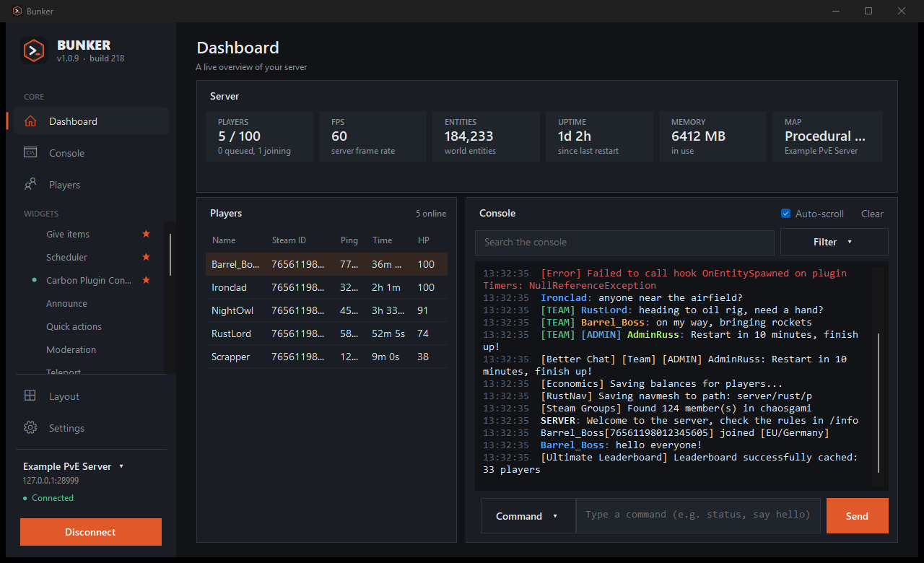Unfavorite Carbon Plugin widget star
Image resolution: width=924 pixels, height=563 pixels.
pyautogui.click(x=147, y=280)
